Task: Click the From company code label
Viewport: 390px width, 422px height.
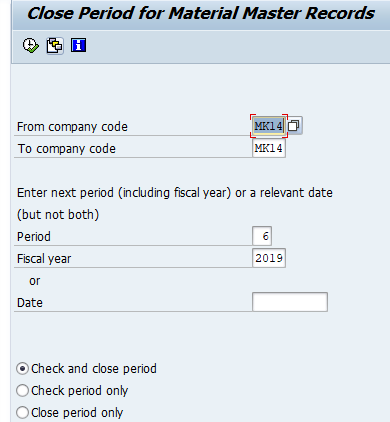Action: pyautogui.click(x=72, y=127)
